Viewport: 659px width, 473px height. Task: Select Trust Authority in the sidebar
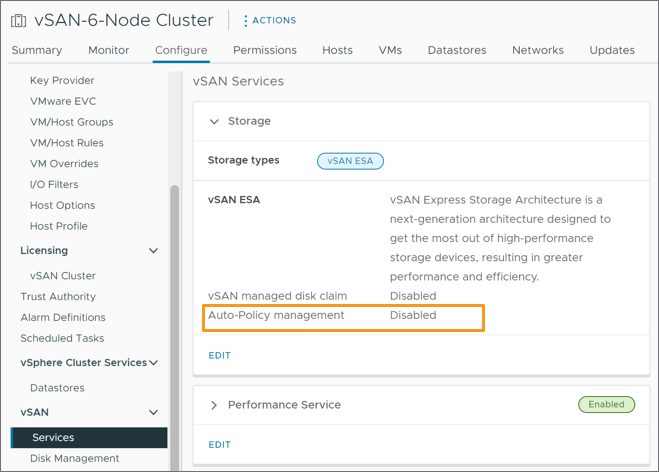58,297
